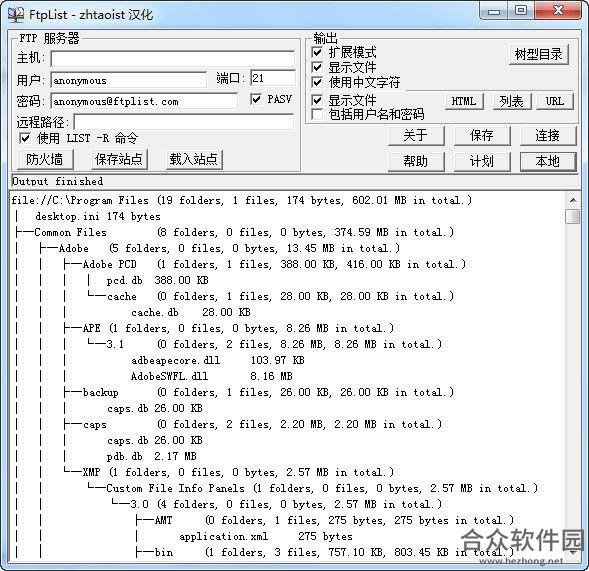Click the Adobe folder line with 13.45 MB

[229, 248]
